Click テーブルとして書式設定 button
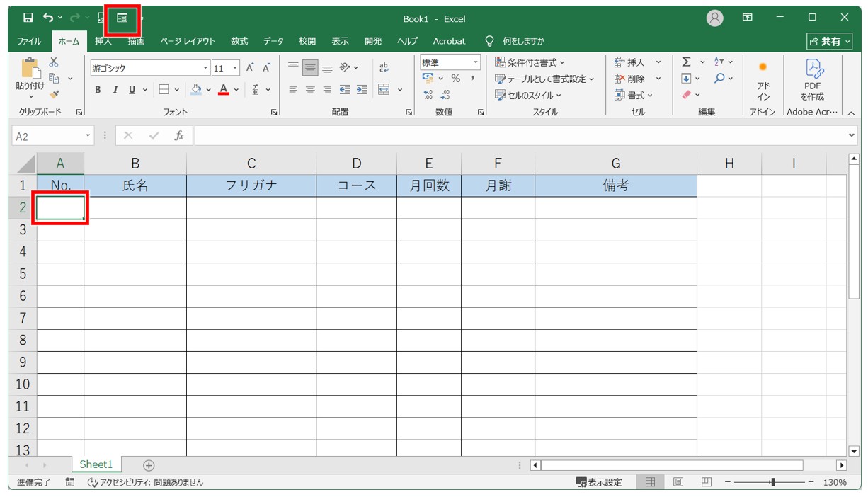Image resolution: width=868 pixels, height=497 pixels. [544, 79]
